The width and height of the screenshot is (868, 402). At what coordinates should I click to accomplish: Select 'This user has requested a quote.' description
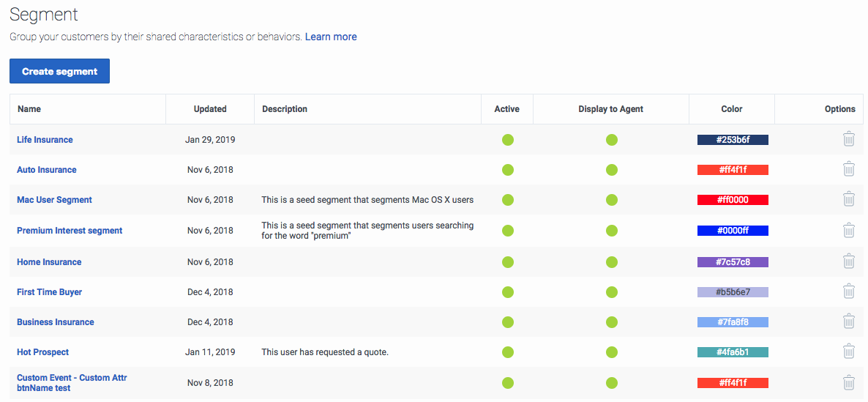tap(325, 351)
